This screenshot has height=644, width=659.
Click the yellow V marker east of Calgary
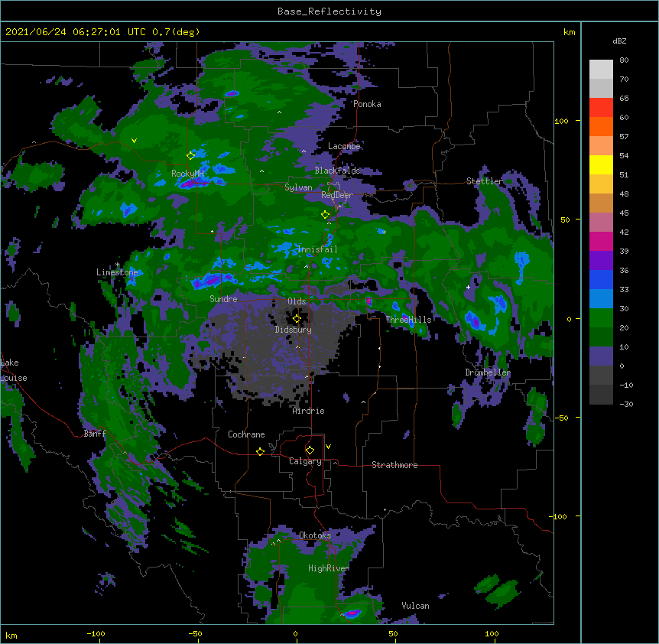coord(328,447)
